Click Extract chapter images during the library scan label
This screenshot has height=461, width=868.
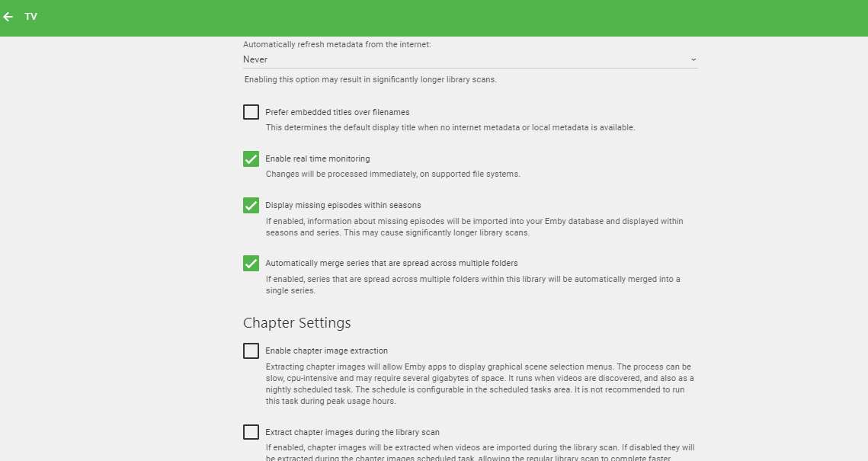tap(352, 432)
